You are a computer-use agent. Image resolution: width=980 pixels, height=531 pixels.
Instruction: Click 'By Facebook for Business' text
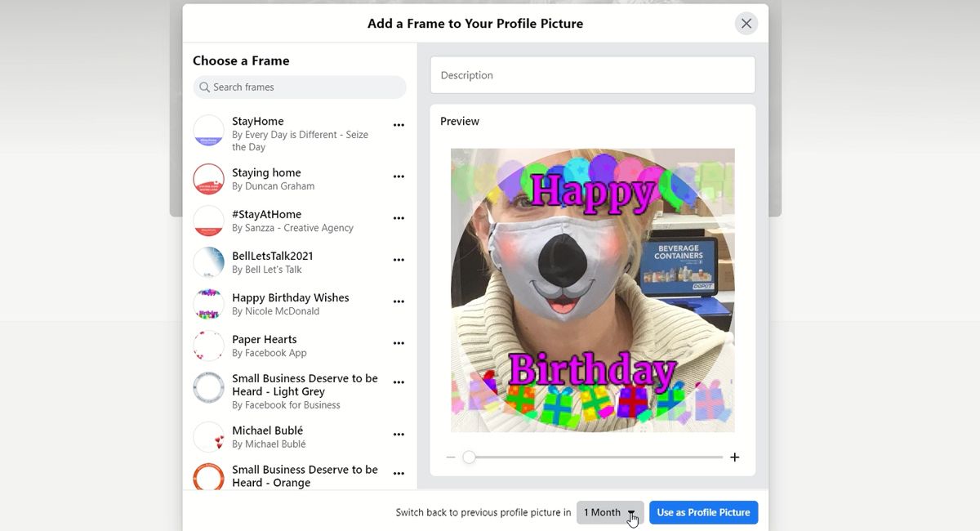click(x=286, y=405)
